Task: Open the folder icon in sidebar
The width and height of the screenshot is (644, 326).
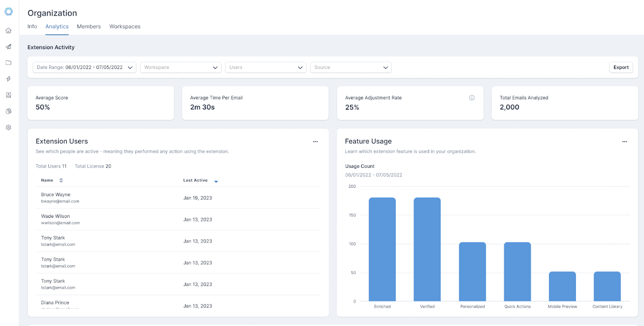Action: point(8,63)
